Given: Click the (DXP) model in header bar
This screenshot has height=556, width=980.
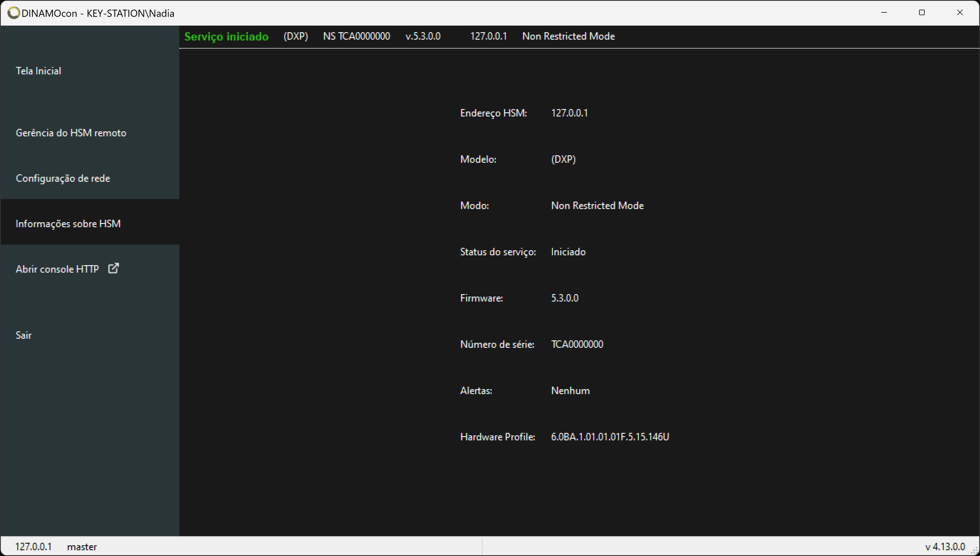Looking at the screenshot, I should 296,36.
